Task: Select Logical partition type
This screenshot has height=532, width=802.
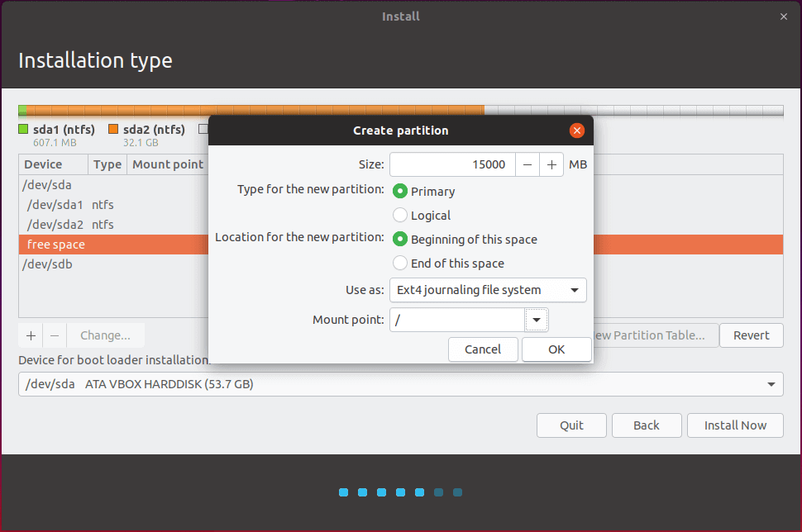Action: 399,215
